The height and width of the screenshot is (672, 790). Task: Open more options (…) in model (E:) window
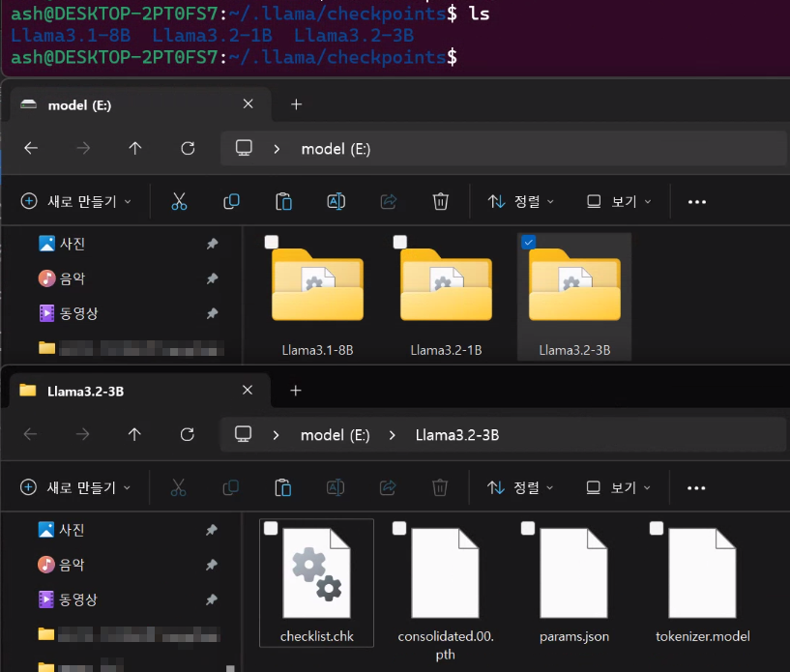(697, 202)
